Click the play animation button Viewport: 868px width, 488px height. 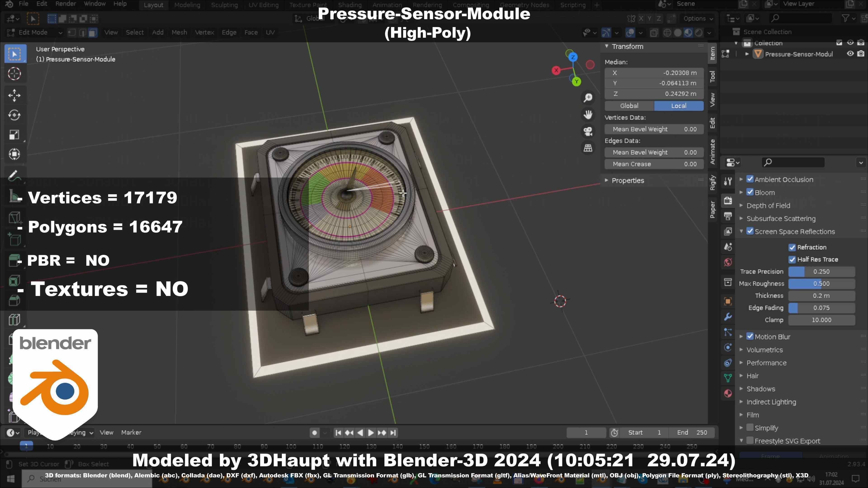(371, 433)
